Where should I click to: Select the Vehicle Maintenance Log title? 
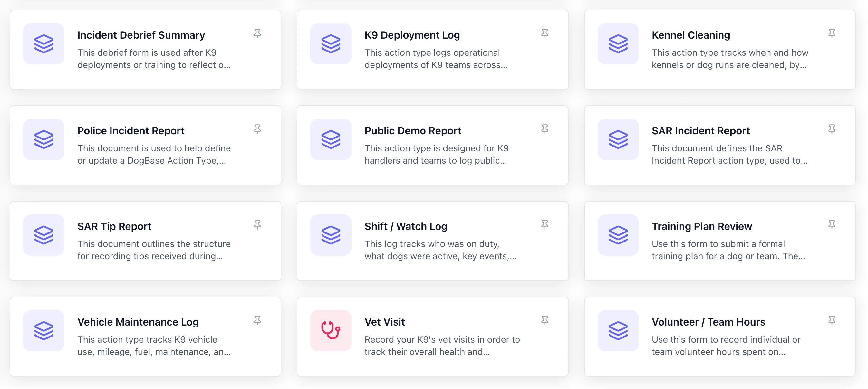pyautogui.click(x=138, y=322)
